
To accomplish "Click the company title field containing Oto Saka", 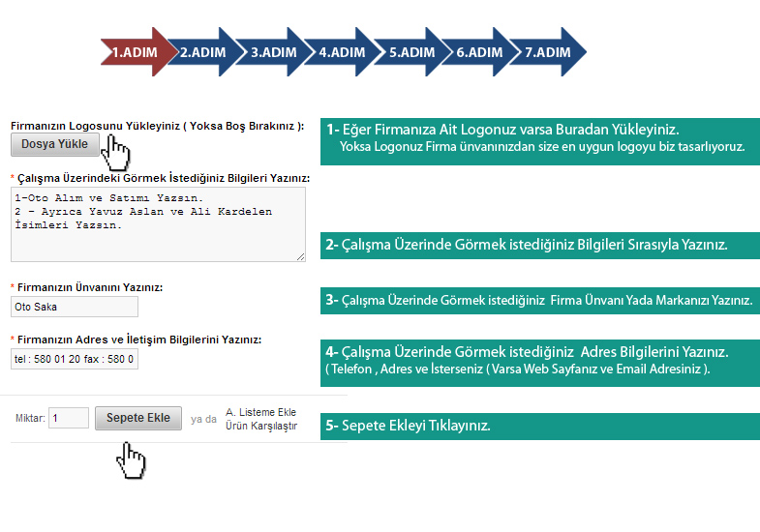I will 75,307.
